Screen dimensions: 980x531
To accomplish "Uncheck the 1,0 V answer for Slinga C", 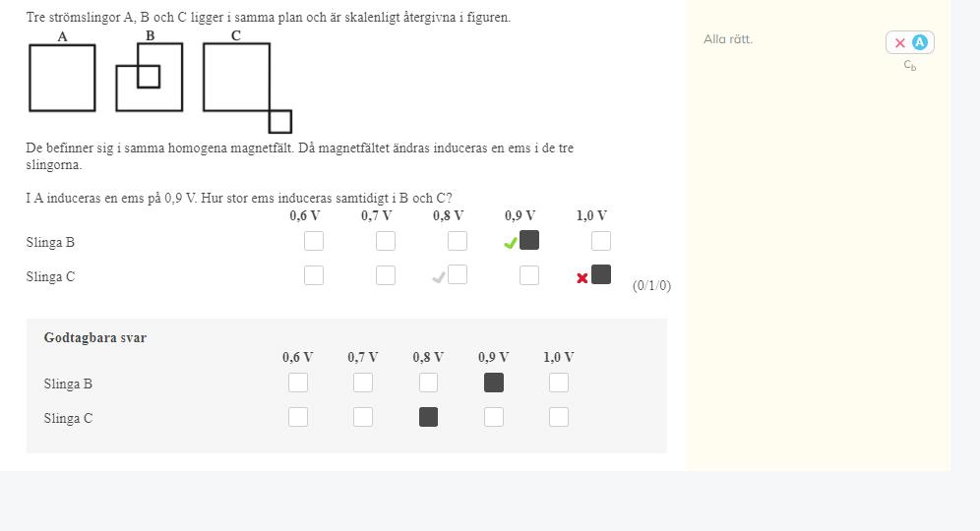I will [x=601, y=274].
